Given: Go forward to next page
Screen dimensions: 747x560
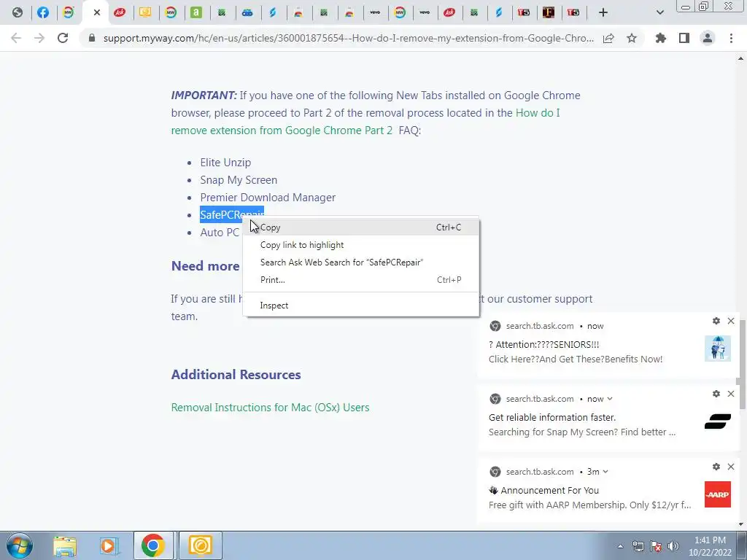Looking at the screenshot, I should [x=39, y=38].
